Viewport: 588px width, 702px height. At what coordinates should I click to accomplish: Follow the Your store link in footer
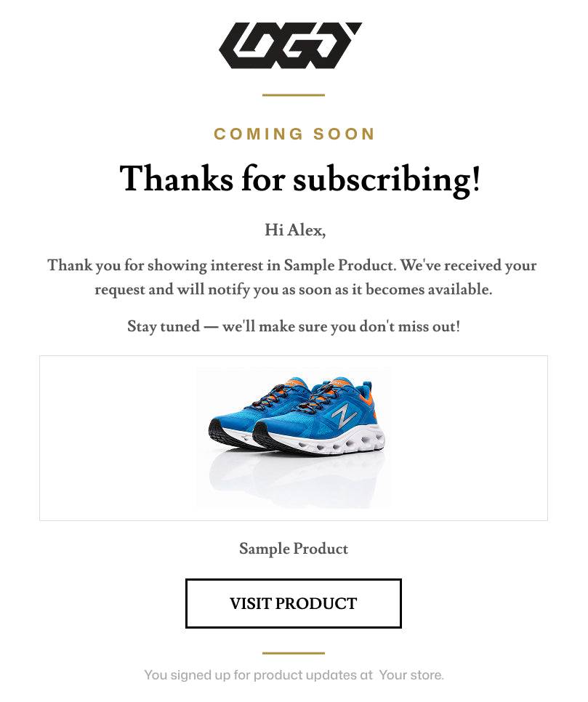tap(411, 674)
